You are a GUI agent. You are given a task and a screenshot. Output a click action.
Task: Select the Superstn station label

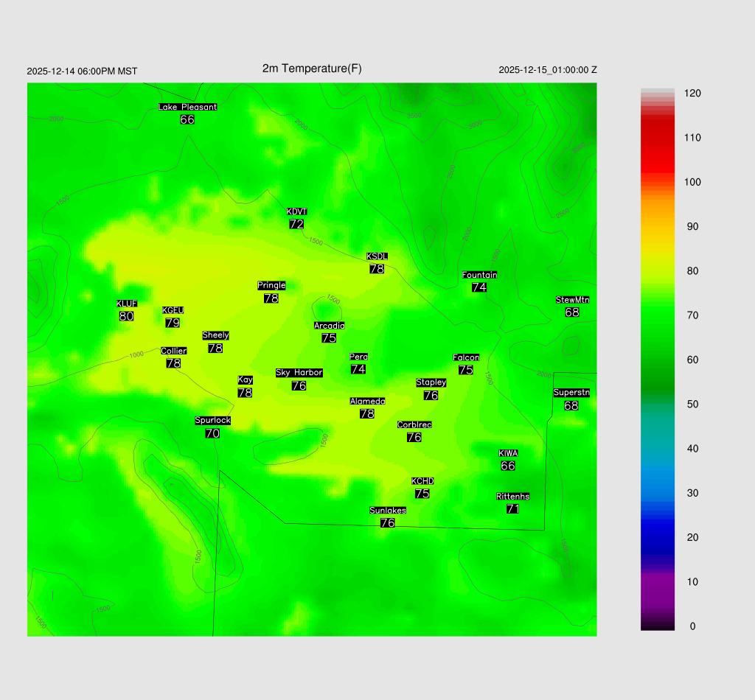(571, 393)
